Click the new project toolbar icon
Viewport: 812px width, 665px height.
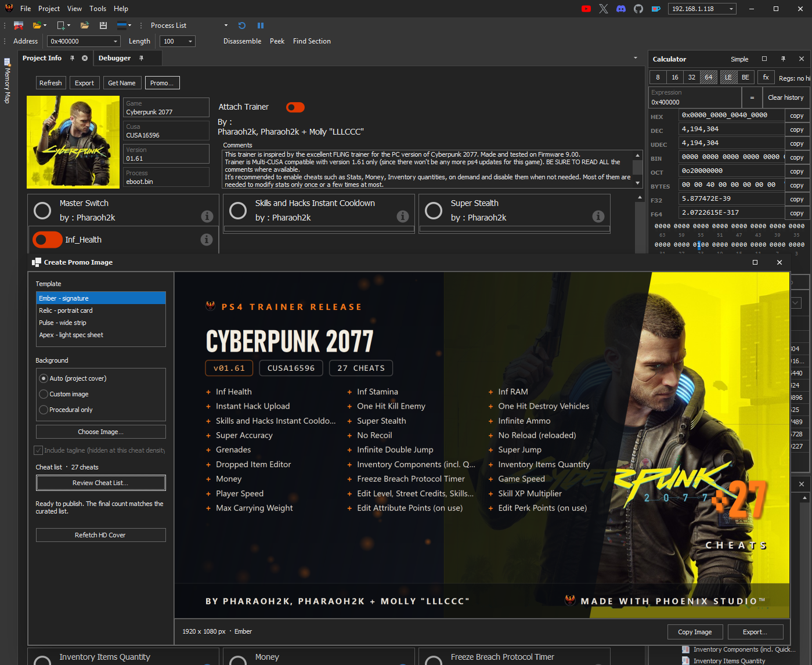coord(60,26)
